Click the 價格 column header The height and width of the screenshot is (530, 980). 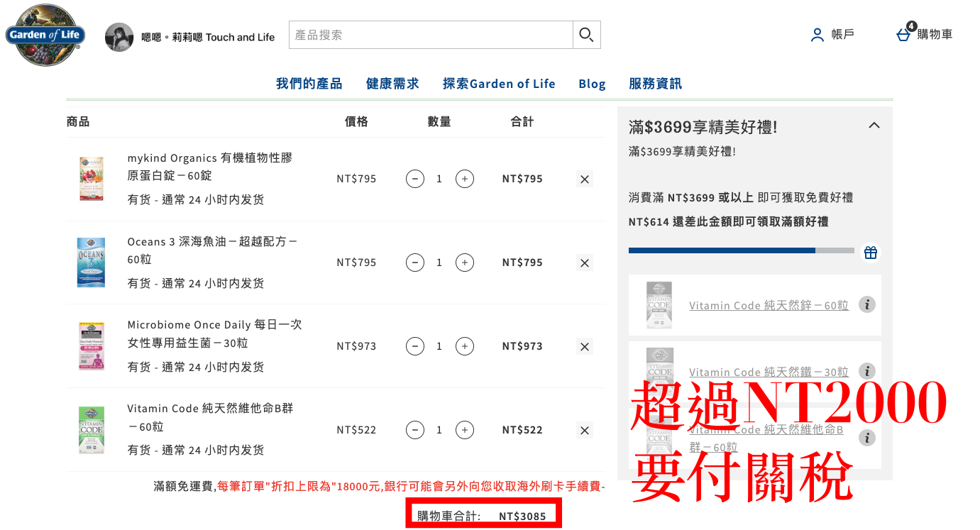point(356,122)
